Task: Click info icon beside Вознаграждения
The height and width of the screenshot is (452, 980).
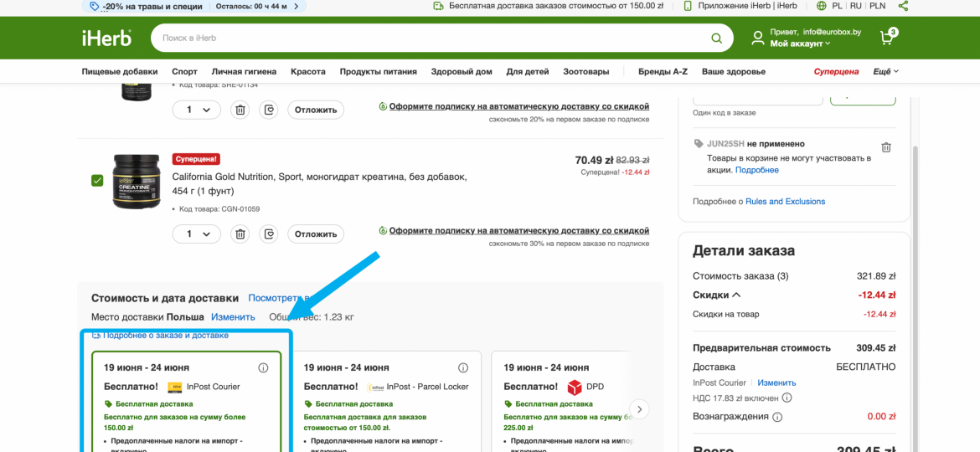Action: (776, 417)
